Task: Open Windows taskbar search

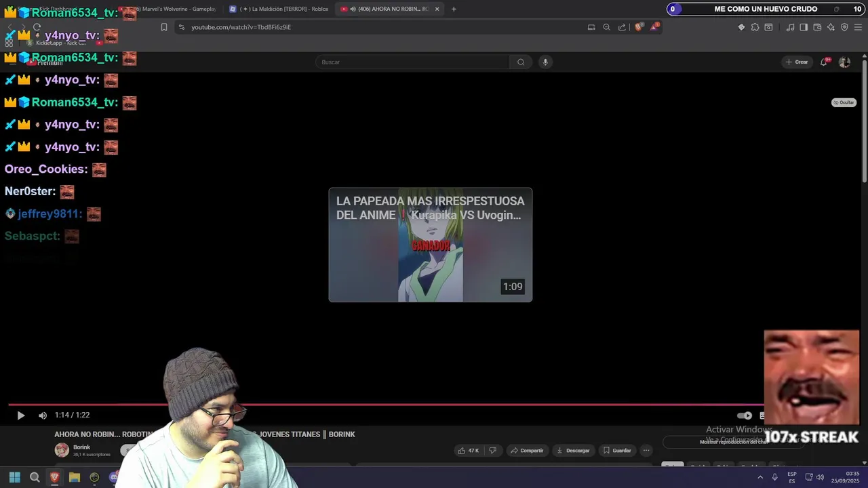Action: coord(35,477)
